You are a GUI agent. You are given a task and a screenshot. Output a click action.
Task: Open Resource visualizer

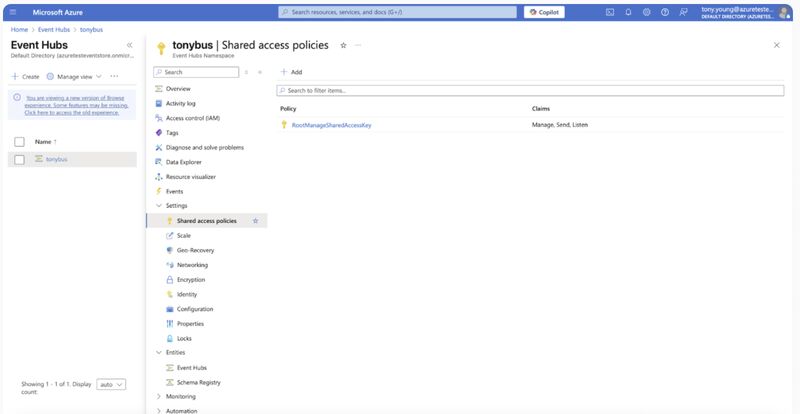pyautogui.click(x=191, y=177)
